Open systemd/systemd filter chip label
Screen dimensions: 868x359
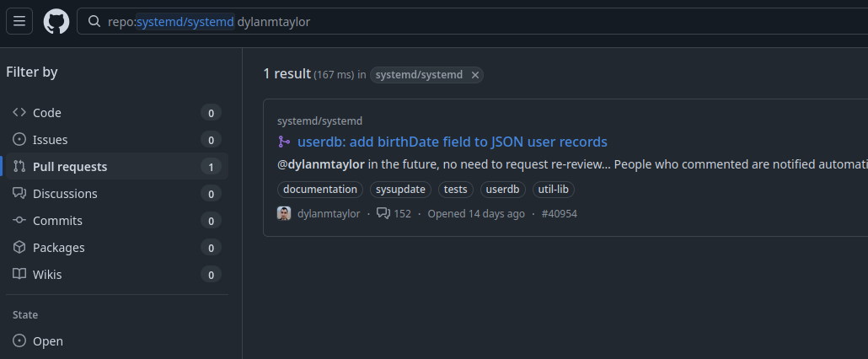419,75
